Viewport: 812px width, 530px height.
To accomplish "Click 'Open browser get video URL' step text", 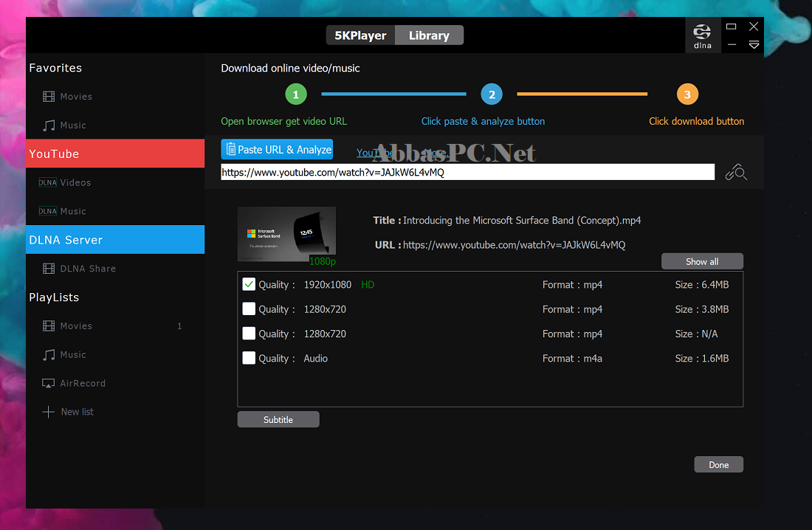I will [x=283, y=121].
